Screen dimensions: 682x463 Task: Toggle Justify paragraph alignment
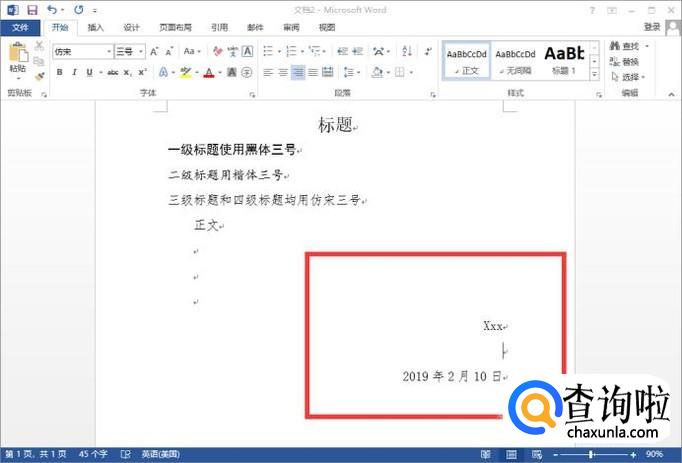[x=313, y=72]
